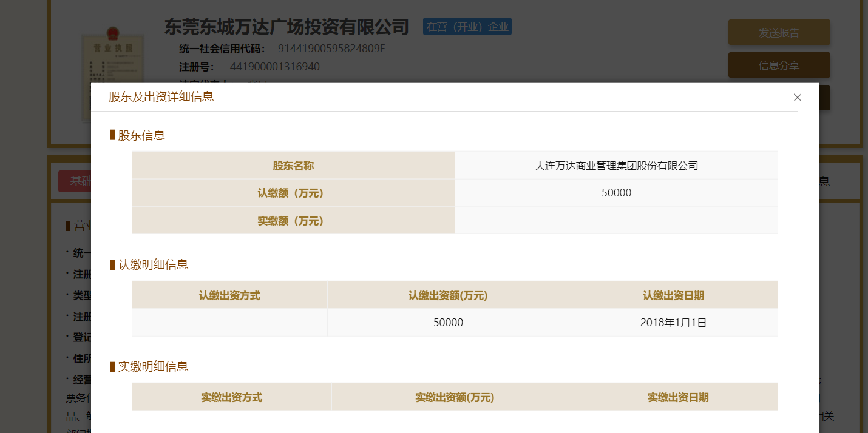Click the 认缴额（万元） label cell
The width and height of the screenshot is (868, 433).
(293, 193)
